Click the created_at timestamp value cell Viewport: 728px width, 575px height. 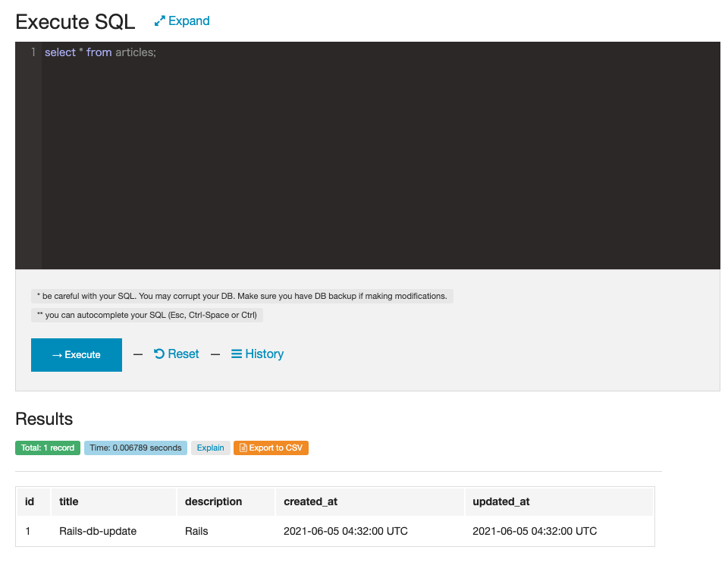click(x=346, y=531)
